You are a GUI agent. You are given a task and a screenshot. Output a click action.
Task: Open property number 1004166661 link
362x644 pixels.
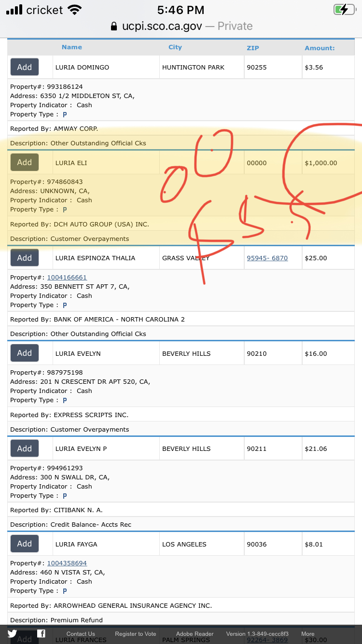click(x=67, y=277)
